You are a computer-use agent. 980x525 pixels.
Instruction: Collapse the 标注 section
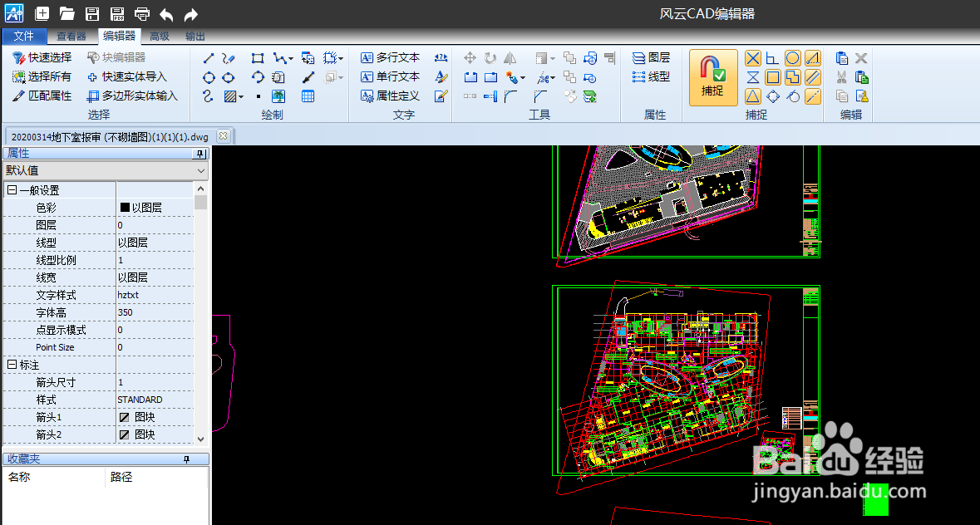tap(12, 365)
